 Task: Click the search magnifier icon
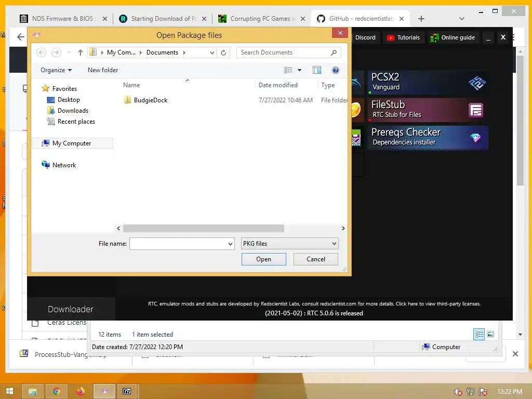click(x=334, y=52)
